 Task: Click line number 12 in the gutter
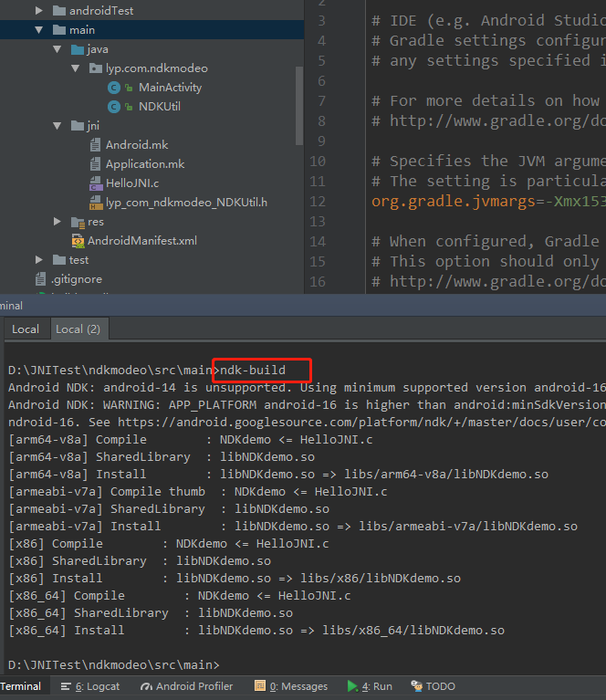(318, 202)
